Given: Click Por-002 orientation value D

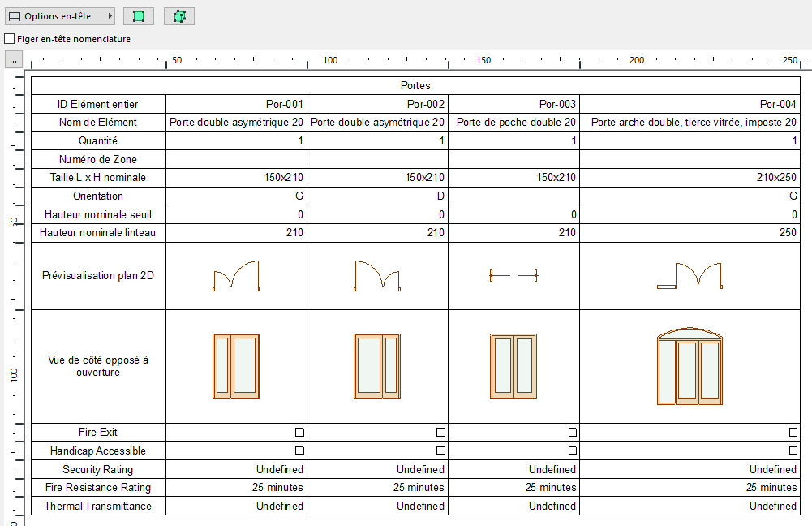Looking at the screenshot, I should (x=377, y=196).
